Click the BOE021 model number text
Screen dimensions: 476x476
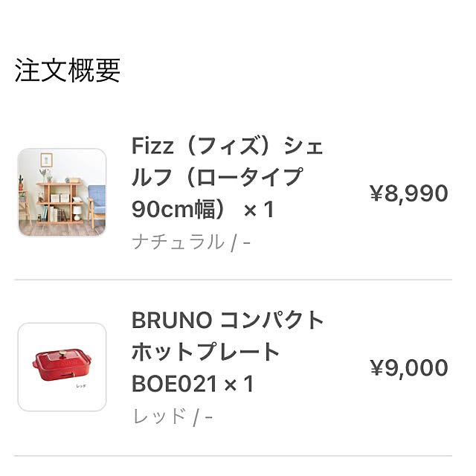point(174,384)
